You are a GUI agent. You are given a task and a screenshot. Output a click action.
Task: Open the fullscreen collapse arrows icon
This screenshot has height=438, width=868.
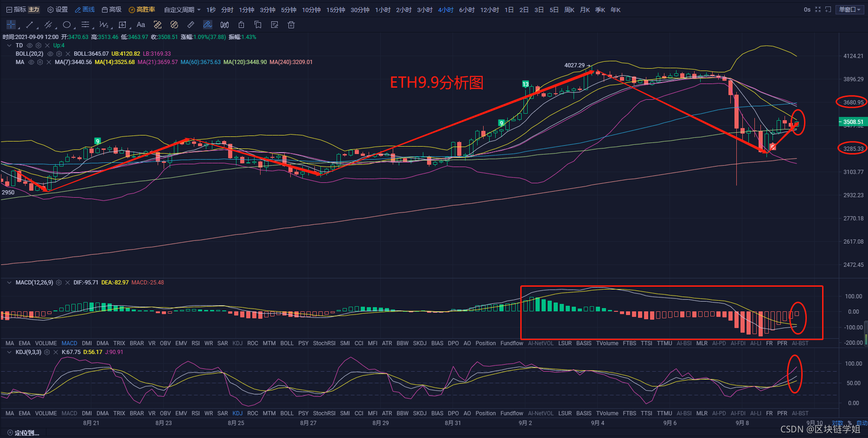coord(818,9)
